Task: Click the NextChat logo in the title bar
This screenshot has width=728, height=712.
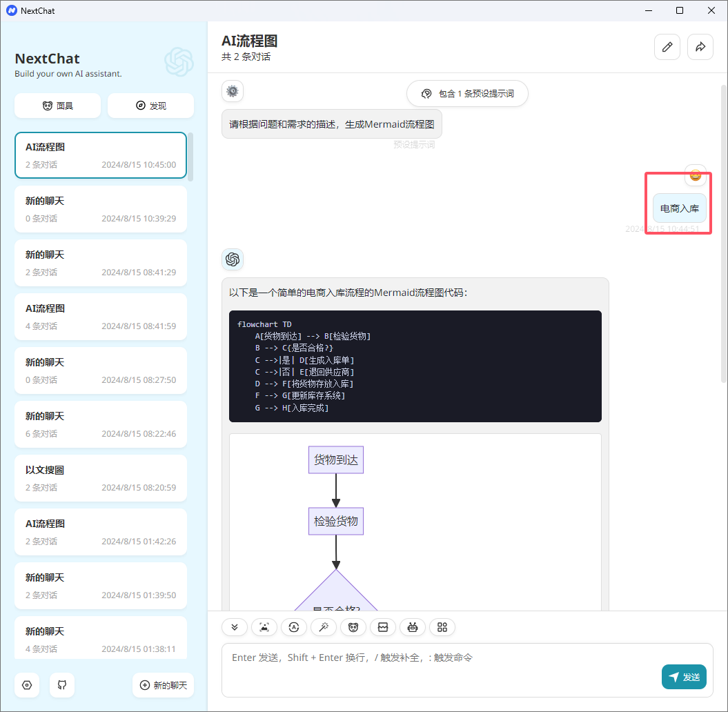Action: point(12,10)
